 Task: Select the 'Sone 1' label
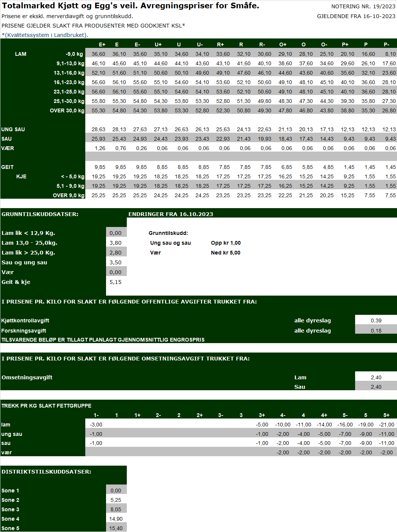10,491
